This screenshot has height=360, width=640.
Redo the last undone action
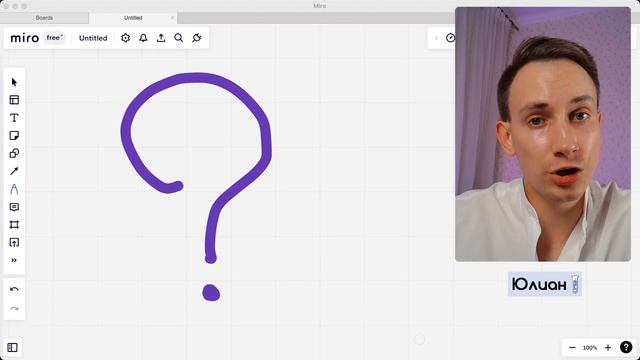click(x=14, y=309)
